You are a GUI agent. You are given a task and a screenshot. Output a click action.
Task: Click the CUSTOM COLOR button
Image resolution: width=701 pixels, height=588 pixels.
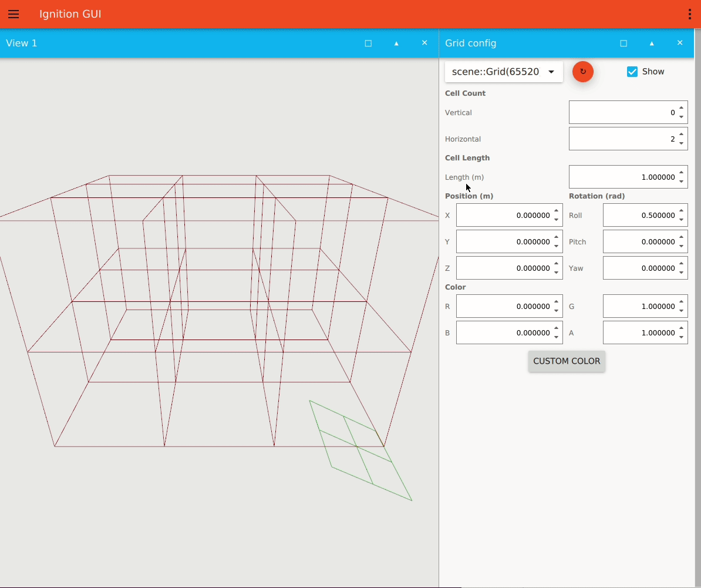567,361
